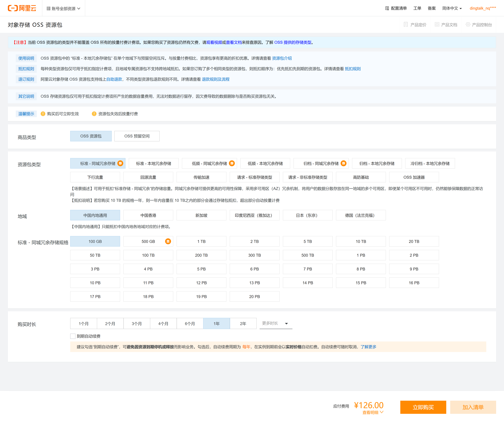Pick the 1 PB storage spec
This screenshot has height=424, width=504.
(x=361, y=255)
